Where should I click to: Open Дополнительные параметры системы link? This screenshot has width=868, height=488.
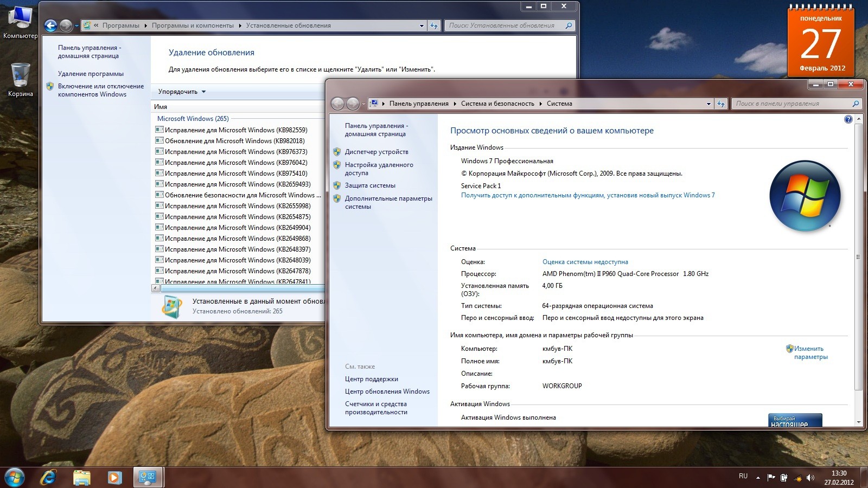point(388,202)
